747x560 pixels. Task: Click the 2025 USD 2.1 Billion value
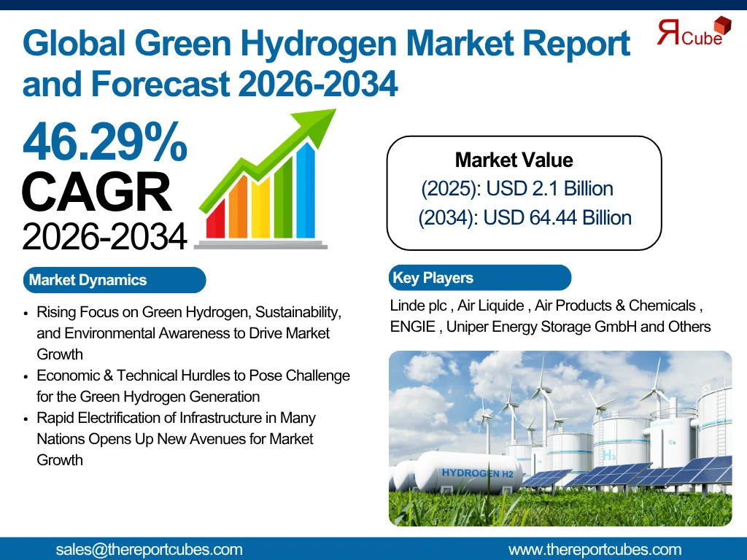[517, 189]
